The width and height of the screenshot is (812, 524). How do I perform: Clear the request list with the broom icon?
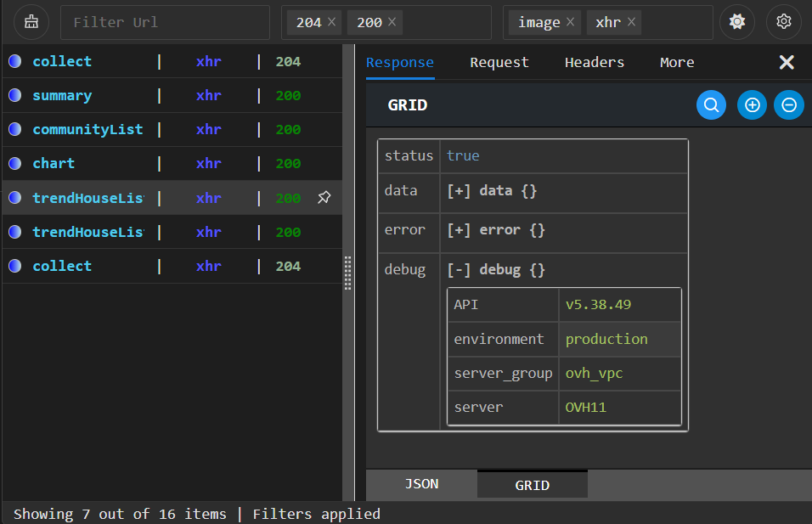[x=31, y=22]
